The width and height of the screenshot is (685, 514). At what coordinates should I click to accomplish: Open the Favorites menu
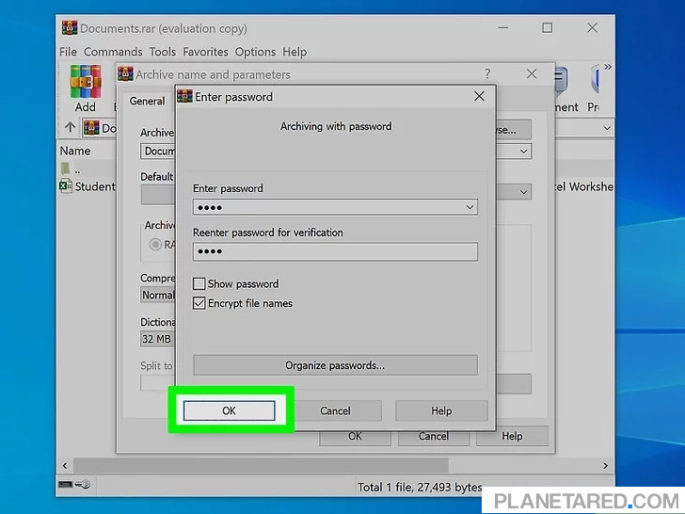point(204,52)
